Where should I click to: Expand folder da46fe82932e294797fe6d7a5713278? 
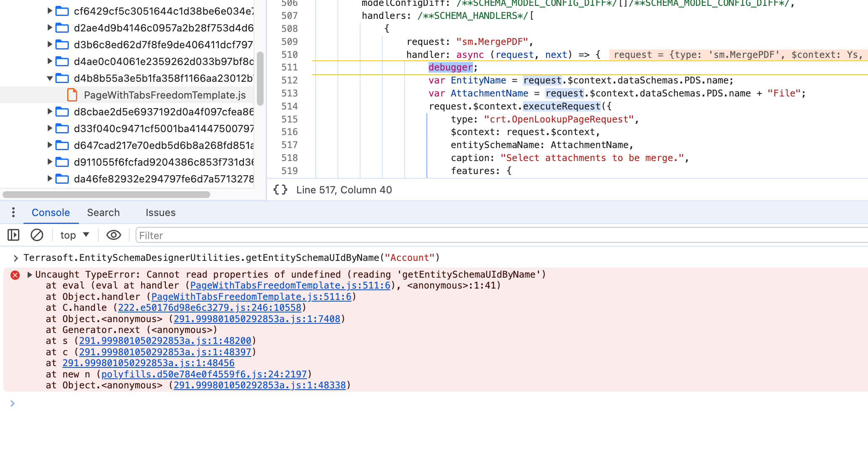pyautogui.click(x=50, y=179)
